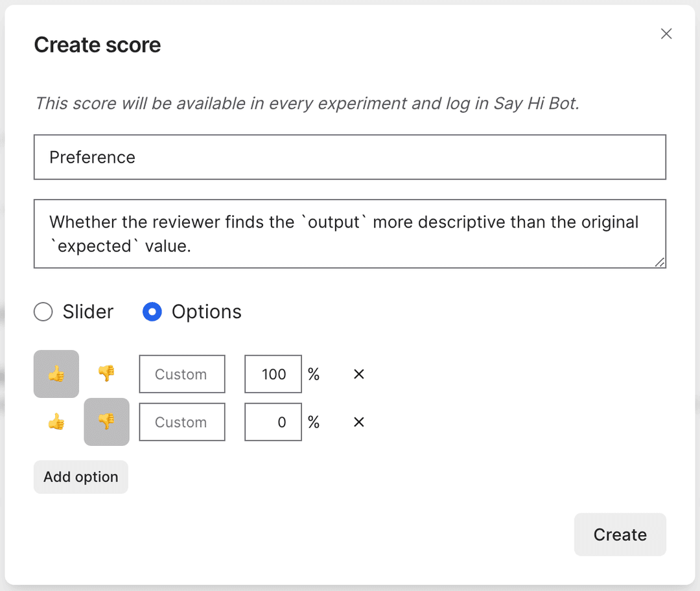The height and width of the screenshot is (591, 700).
Task: Pick thumbs up in the second option row
Action: pyautogui.click(x=56, y=423)
